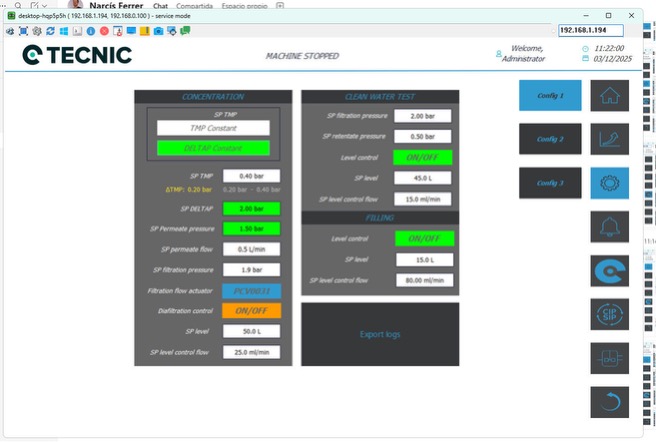Select the DELTAP Constant mode
The image size is (656, 442).
[x=213, y=148]
